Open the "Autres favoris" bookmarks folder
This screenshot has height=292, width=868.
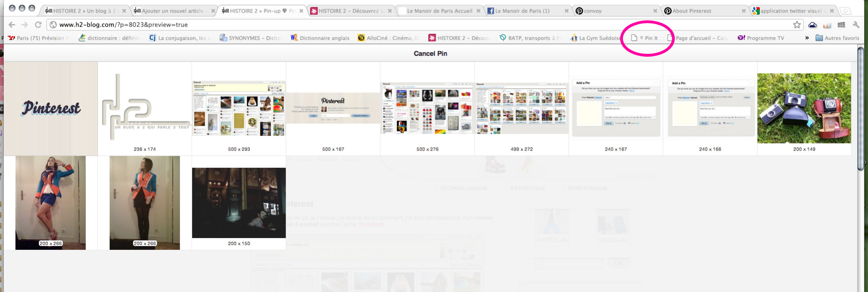[837, 38]
